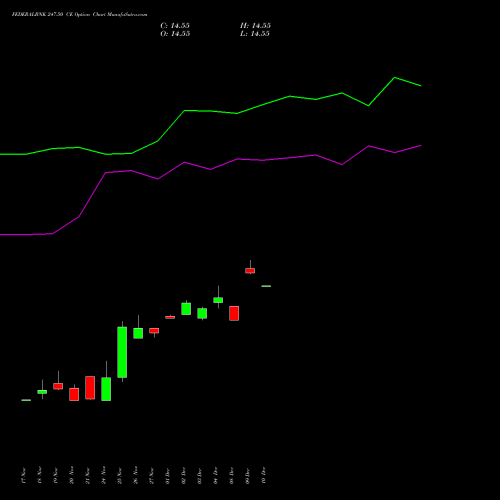Click the 17 Nov date axis label

(x=23, y=475)
